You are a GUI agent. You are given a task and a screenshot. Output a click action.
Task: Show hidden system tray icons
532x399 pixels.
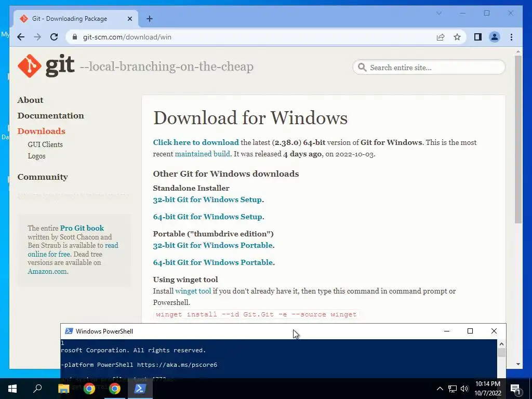(x=440, y=389)
